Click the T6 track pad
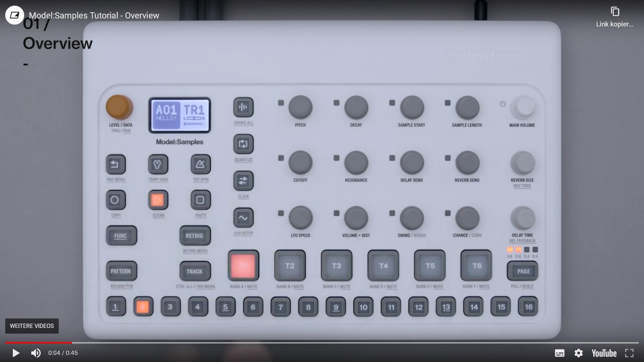Screen dimensions: 644x362 [476, 265]
